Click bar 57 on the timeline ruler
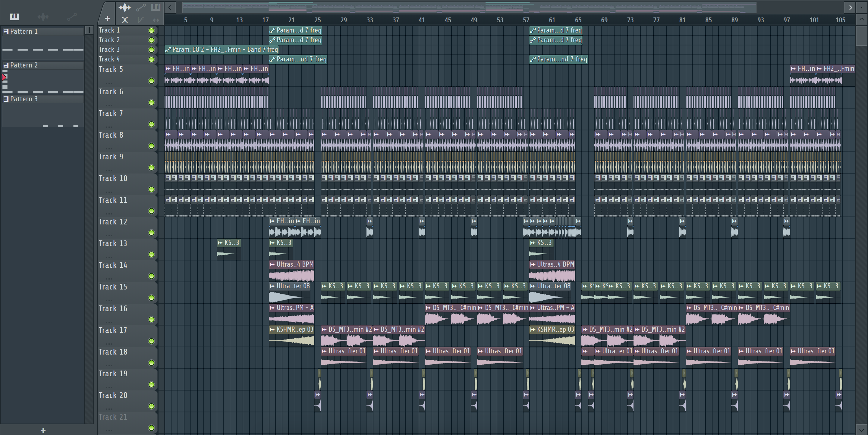Image resolution: width=868 pixels, height=435 pixels. tap(526, 20)
